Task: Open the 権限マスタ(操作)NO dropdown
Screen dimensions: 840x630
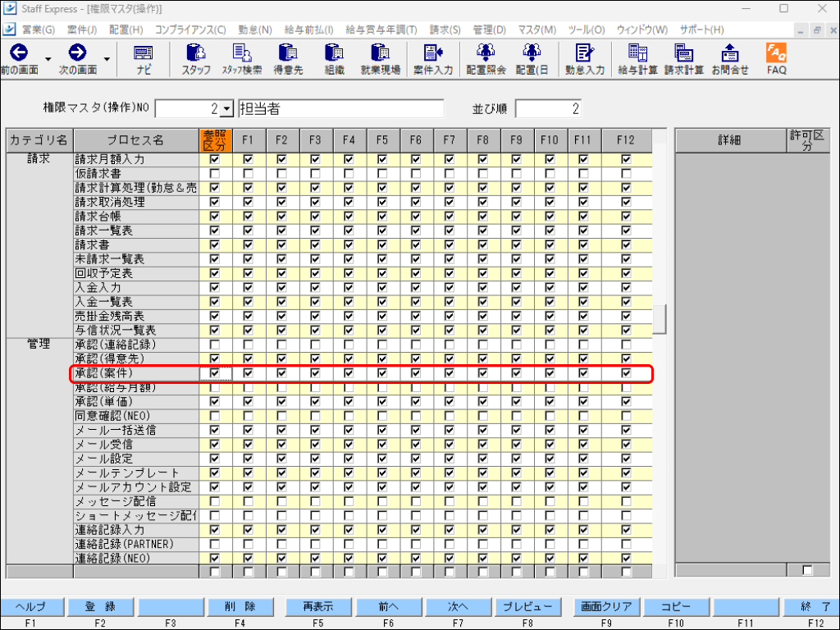Action: [227, 109]
